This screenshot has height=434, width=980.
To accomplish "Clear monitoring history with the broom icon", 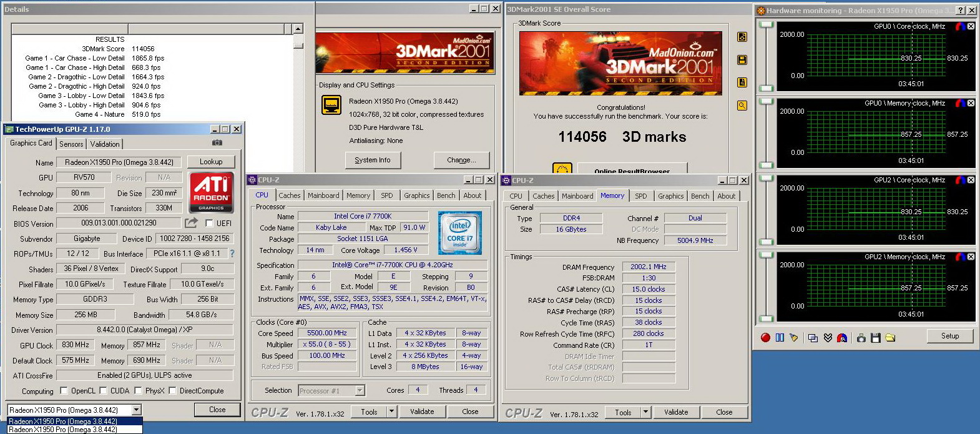I will [x=793, y=338].
